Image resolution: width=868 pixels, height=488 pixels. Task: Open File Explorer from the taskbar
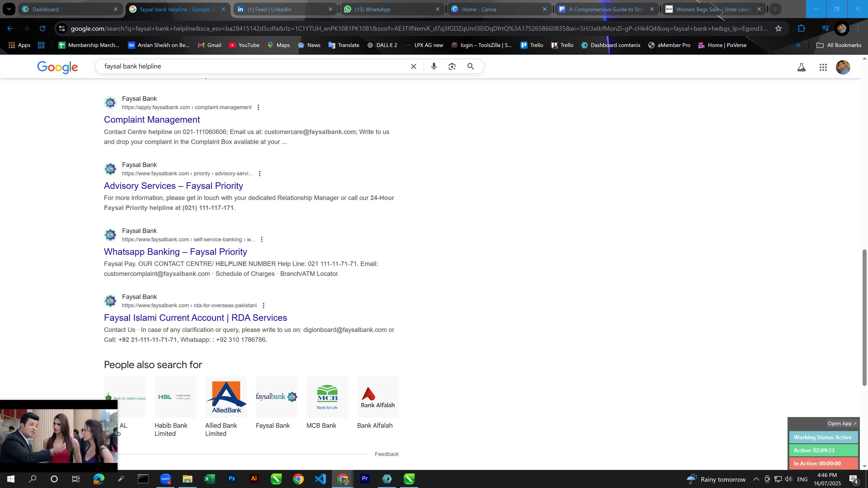[x=187, y=479]
